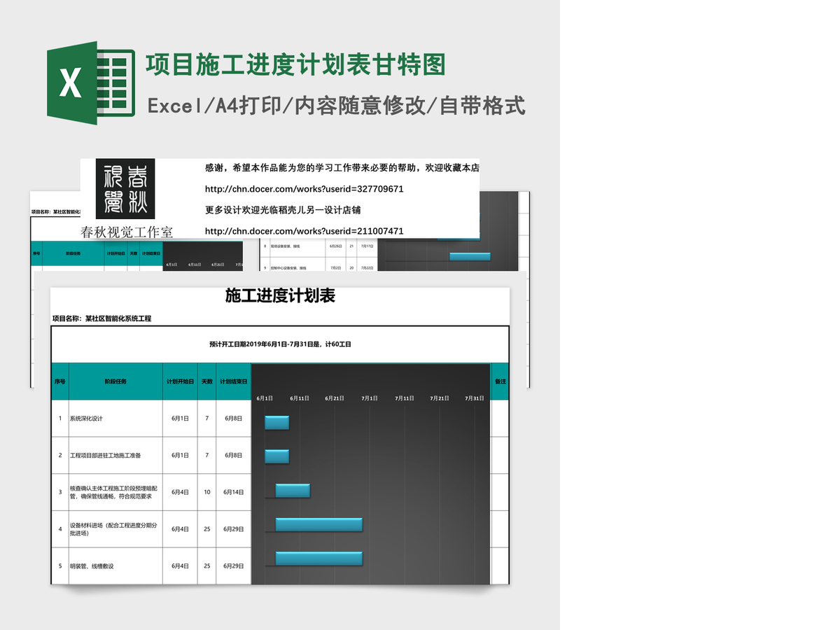Select the 6月26日 cell on the back sheet
Image resolution: width=840 pixels, height=630 pixels.
click(335, 246)
